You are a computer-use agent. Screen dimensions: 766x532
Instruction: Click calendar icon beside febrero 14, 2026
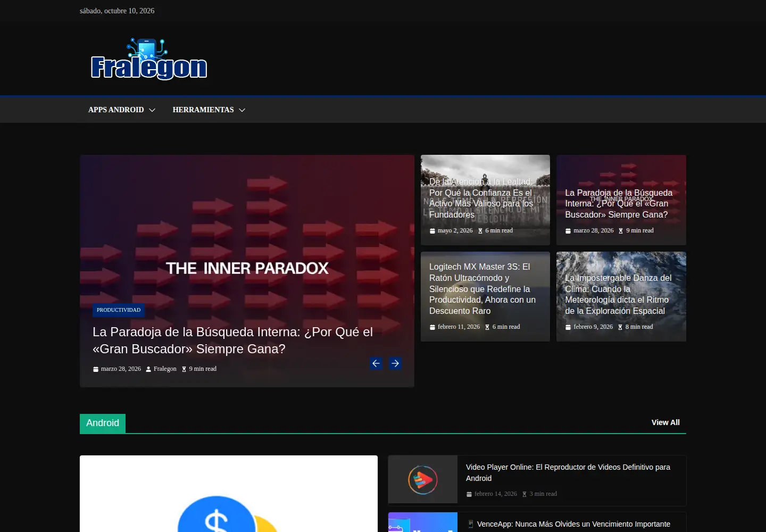tap(469, 494)
